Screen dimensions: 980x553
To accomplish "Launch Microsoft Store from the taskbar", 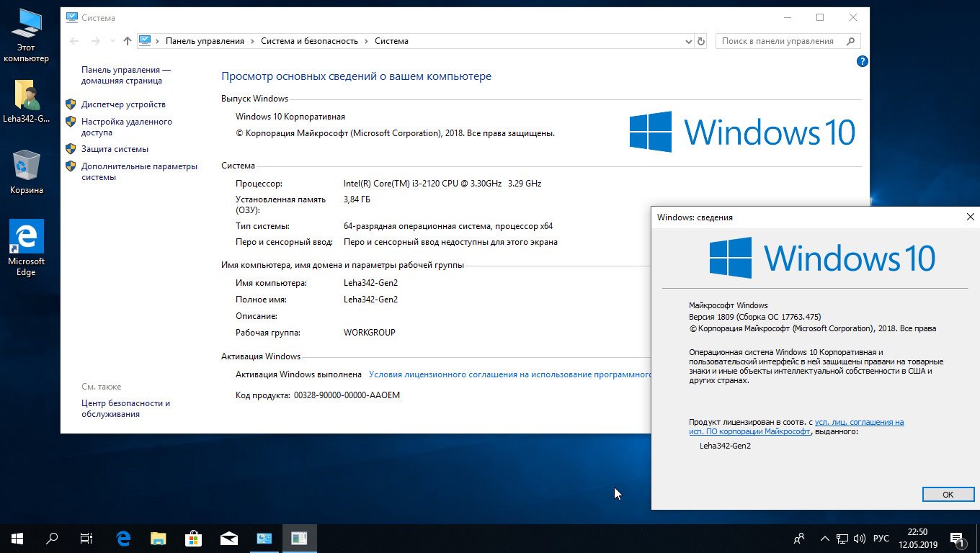I will tap(193, 538).
